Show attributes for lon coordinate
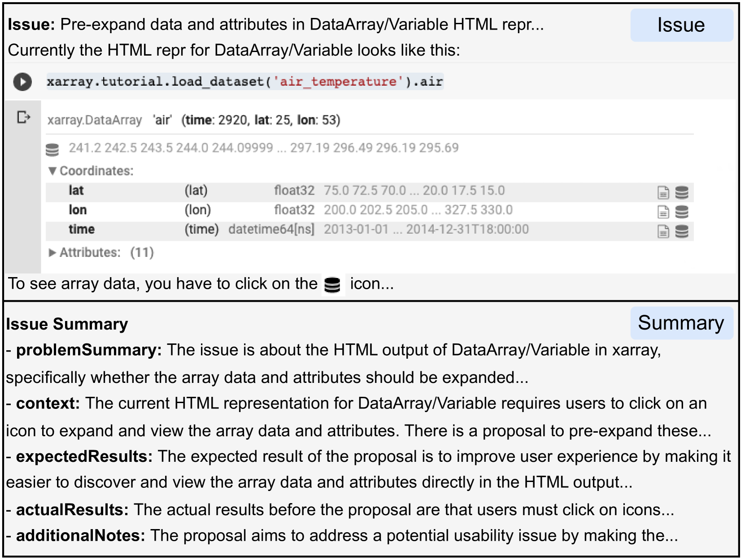The height and width of the screenshot is (560, 745). pos(663,212)
